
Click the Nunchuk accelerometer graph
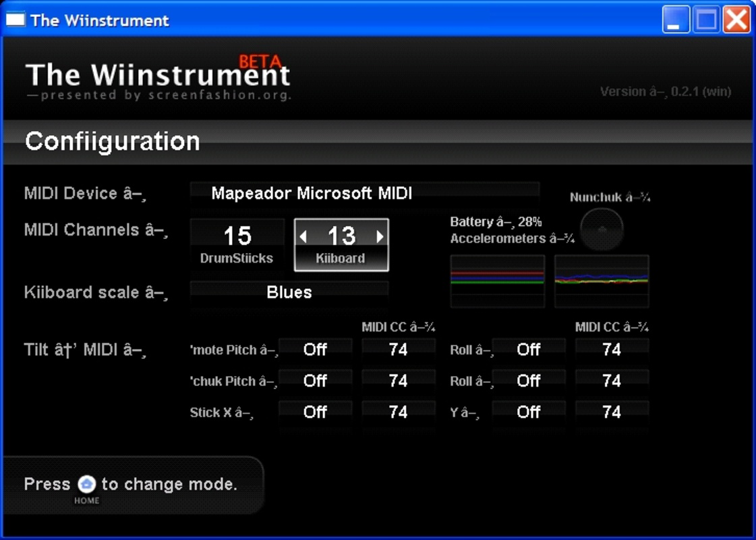click(602, 281)
